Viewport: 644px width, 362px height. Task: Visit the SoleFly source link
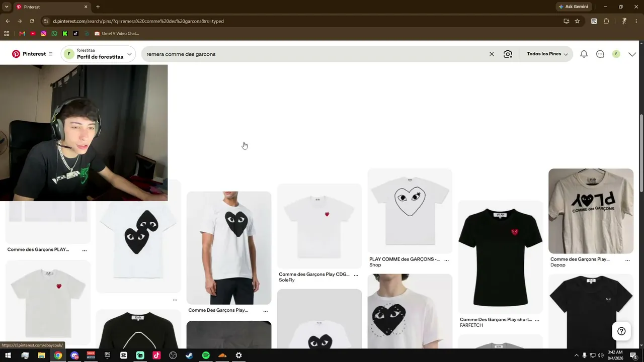tap(287, 280)
